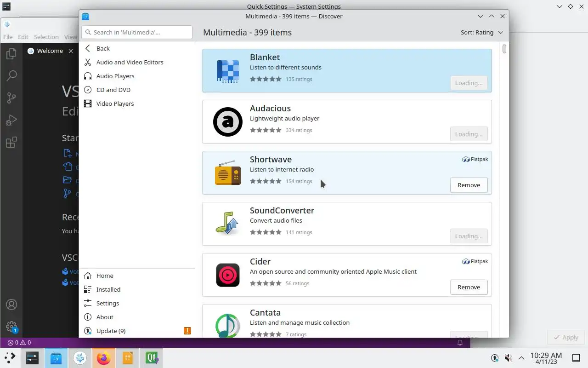Click the Discover app list scrollbar

point(504,48)
